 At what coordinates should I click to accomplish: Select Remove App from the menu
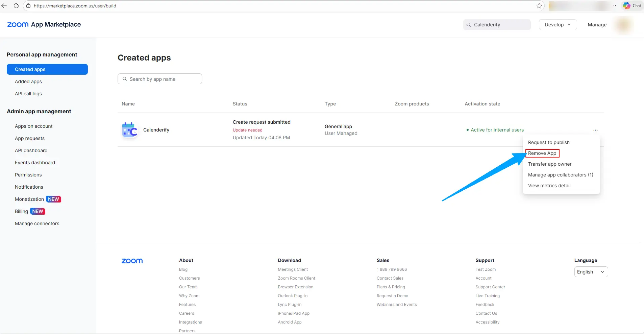point(542,153)
